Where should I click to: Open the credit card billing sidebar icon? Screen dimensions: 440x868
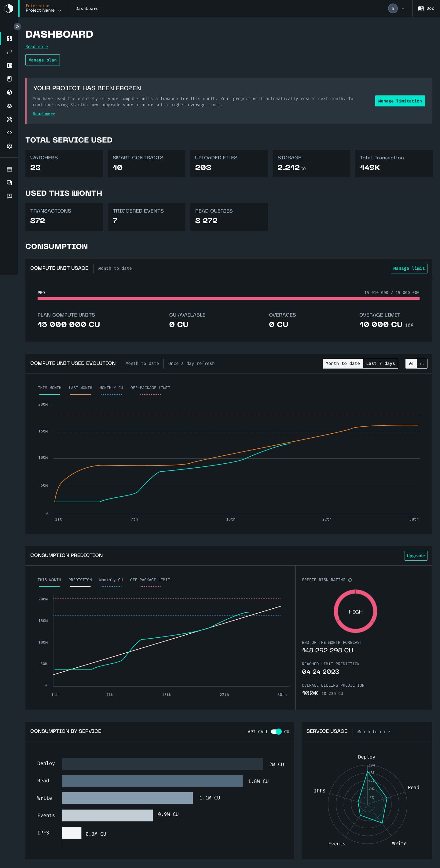point(9,169)
